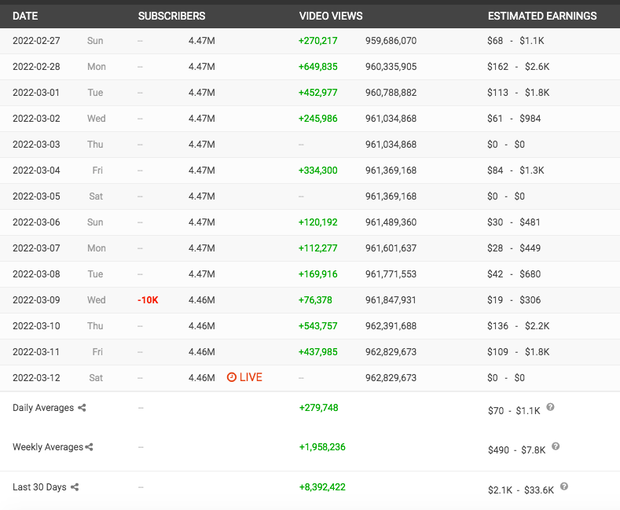Open the help icon next to $2.1K - $33.6K
Screen dimensions: 620x510
[x=564, y=486]
